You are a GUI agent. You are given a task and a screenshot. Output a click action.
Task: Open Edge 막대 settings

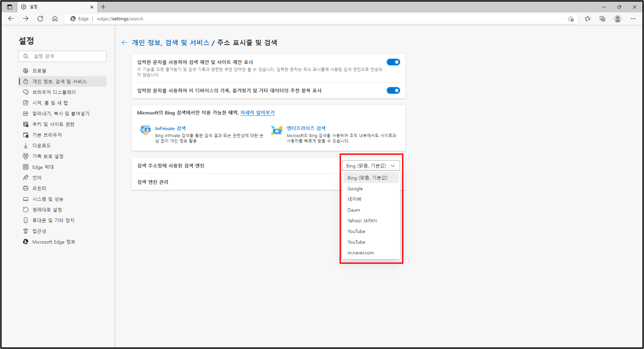tap(62, 167)
